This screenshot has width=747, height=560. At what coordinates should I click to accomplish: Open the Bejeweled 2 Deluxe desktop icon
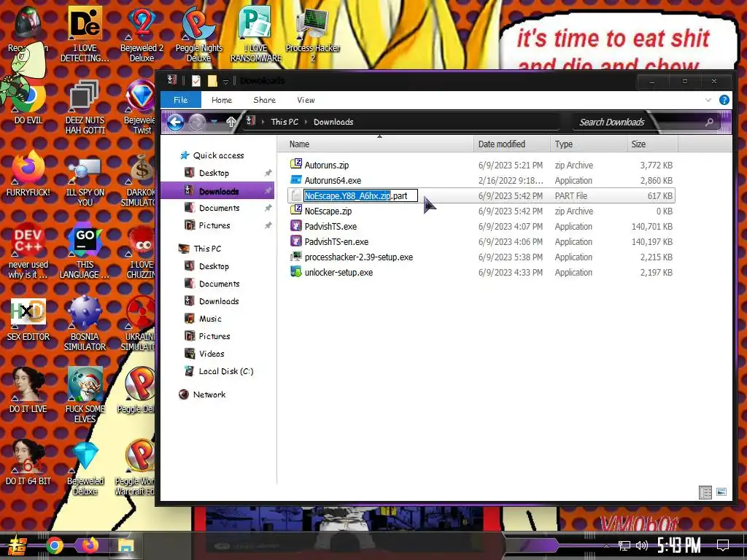pos(142,34)
